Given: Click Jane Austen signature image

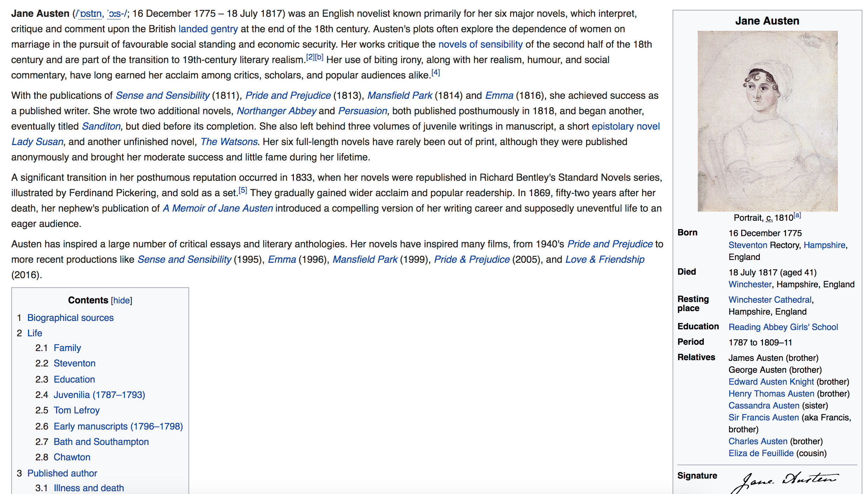Looking at the screenshot, I should [x=785, y=482].
